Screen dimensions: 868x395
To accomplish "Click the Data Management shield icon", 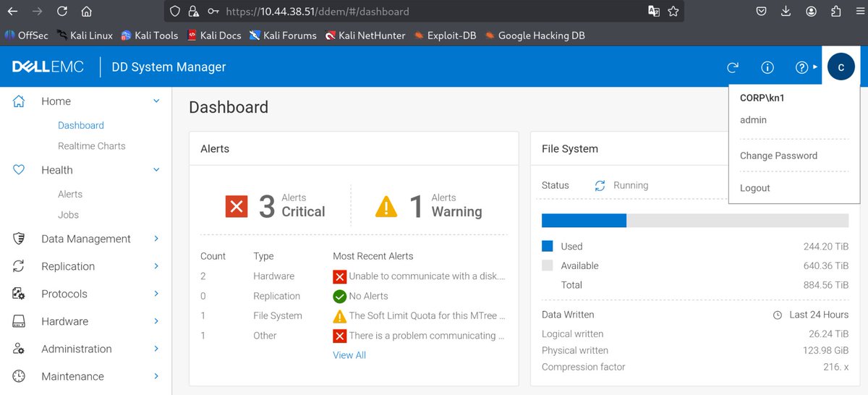I will pos(20,239).
